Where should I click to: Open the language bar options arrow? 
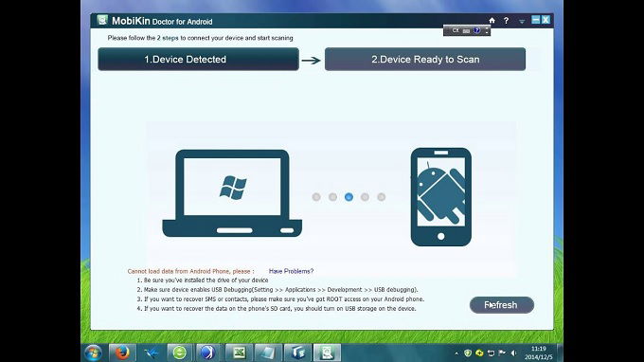tap(487, 30)
